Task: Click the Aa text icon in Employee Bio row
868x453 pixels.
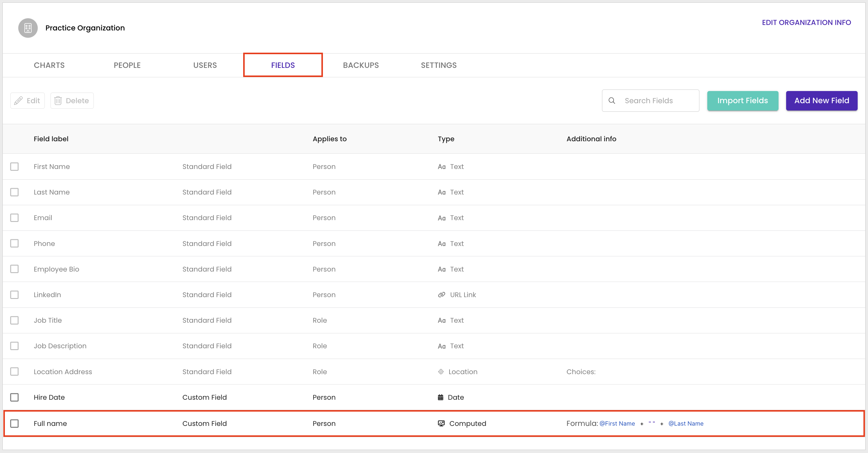Action: point(442,269)
